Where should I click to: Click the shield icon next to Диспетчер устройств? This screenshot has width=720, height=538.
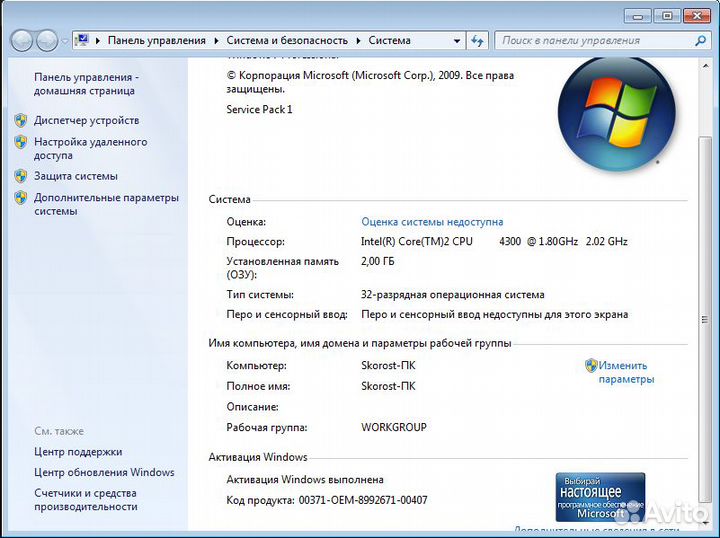[x=21, y=120]
